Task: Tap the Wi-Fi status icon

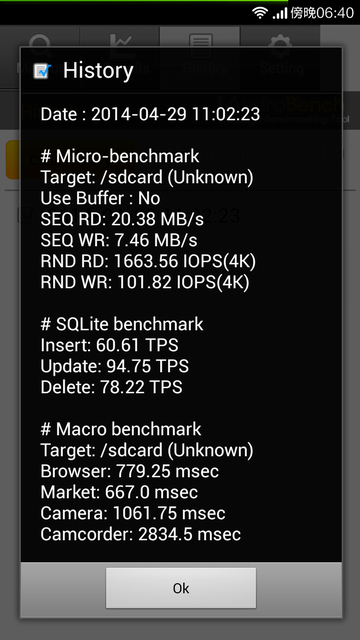Action: tap(260, 13)
